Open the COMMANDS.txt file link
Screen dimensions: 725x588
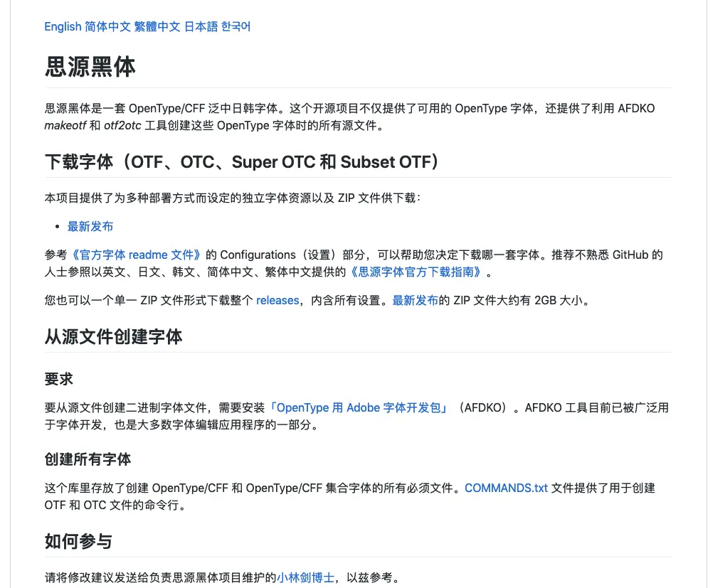[x=507, y=488]
